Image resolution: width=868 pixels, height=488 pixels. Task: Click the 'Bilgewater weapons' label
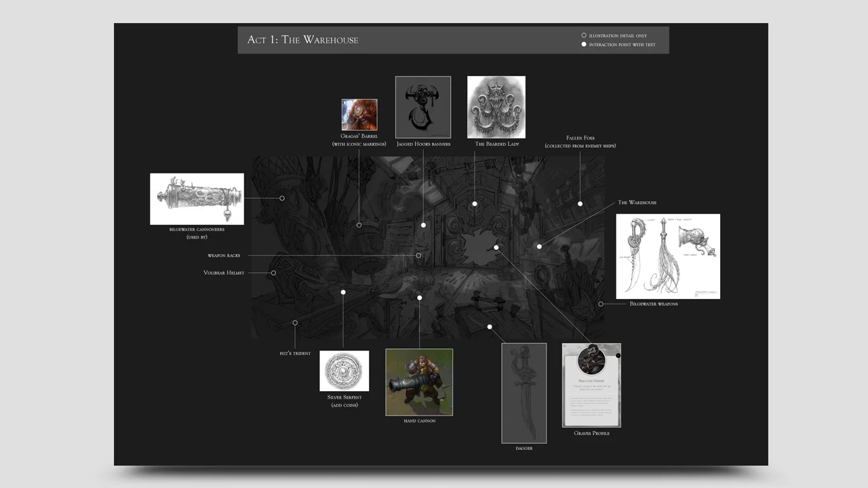654,304
